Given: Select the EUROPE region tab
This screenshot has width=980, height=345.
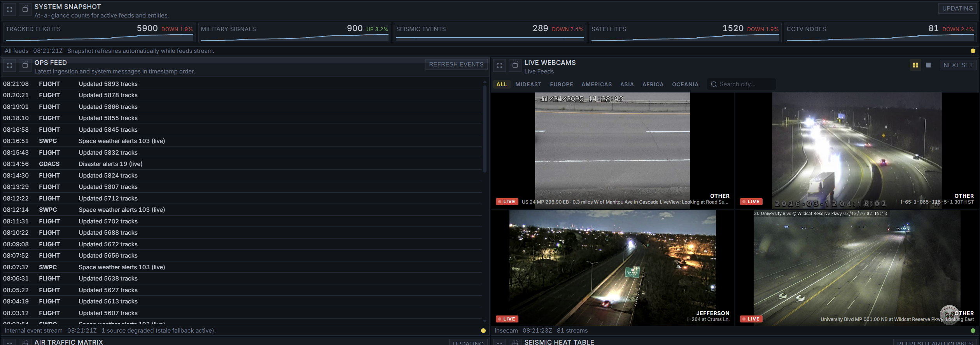Looking at the screenshot, I should pyautogui.click(x=562, y=84).
